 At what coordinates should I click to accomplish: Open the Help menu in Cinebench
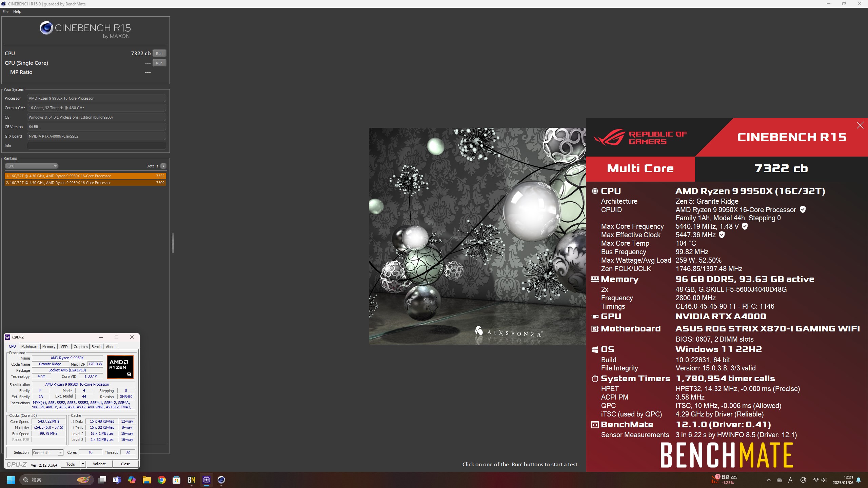(x=17, y=12)
